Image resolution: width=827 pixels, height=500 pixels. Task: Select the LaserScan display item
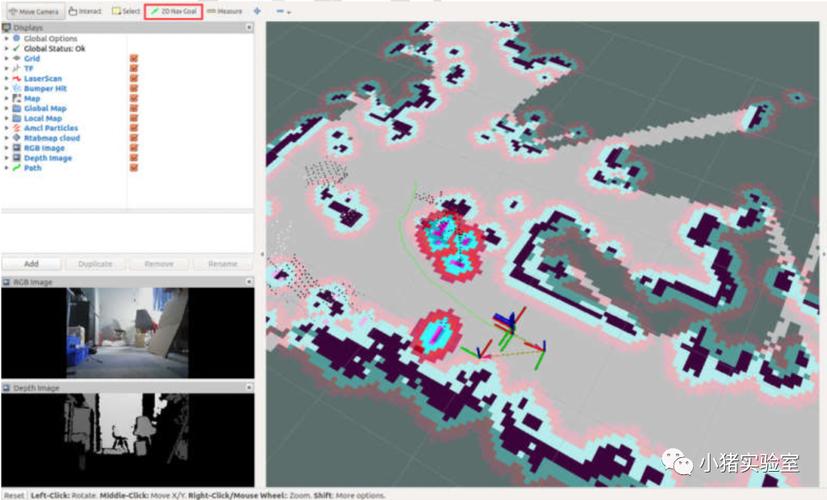tap(43, 78)
